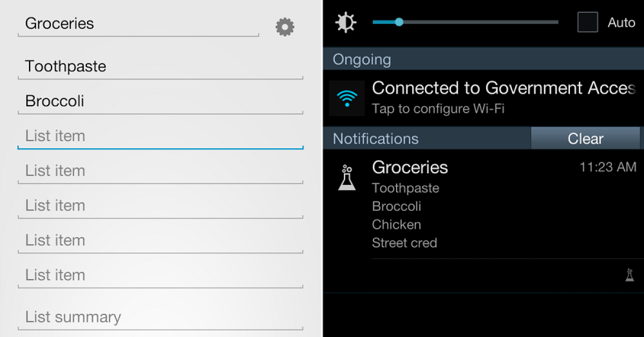Tap Street cred line in the notification
The height and width of the screenshot is (337, 644).
405,243
